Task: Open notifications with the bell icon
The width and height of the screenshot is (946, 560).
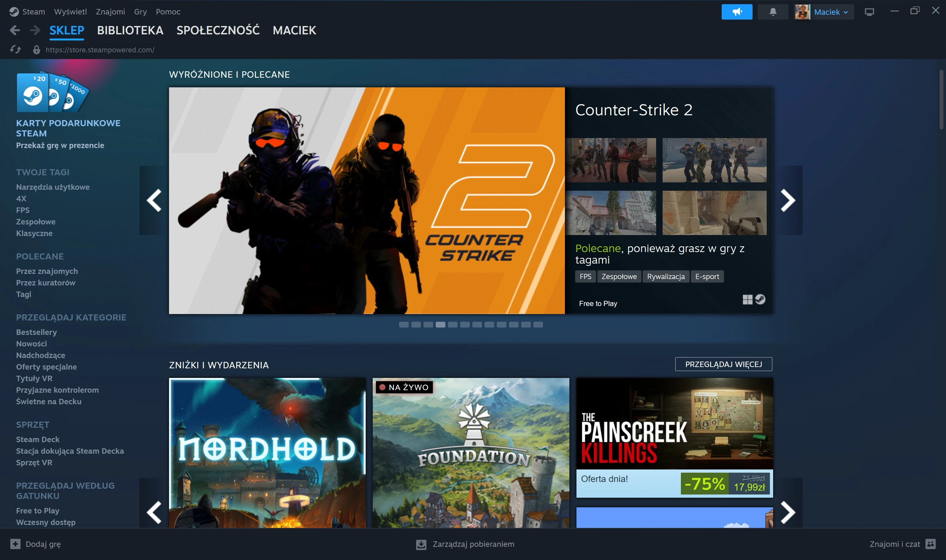Action: click(x=773, y=12)
